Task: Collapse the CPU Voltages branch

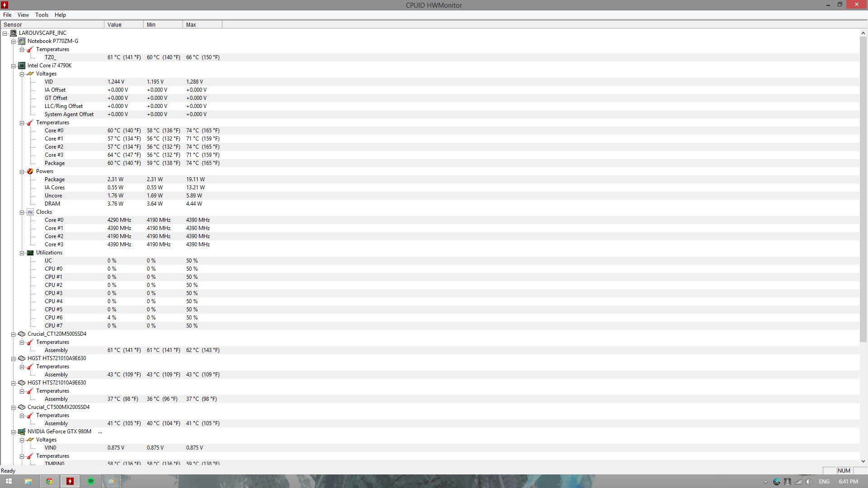Action: 22,74
